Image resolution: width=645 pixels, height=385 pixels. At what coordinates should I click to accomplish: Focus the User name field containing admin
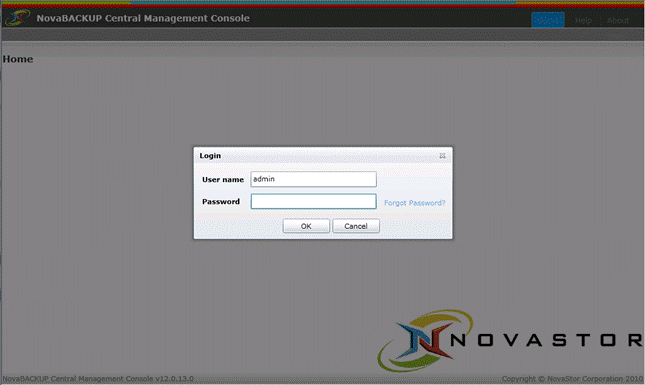coord(313,179)
